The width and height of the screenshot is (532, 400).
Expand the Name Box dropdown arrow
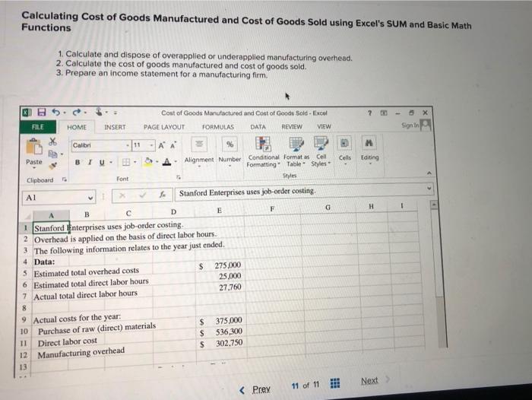pos(90,198)
